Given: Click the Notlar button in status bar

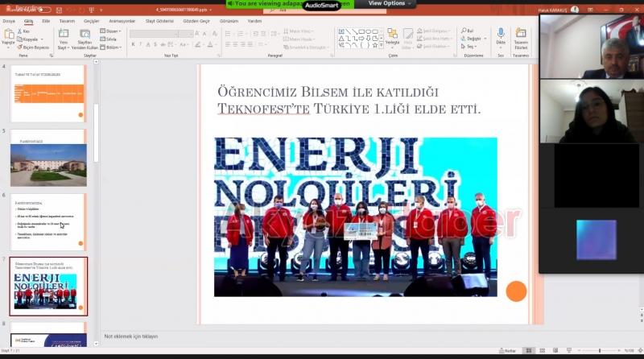Looking at the screenshot, I should pyautogui.click(x=508, y=351).
